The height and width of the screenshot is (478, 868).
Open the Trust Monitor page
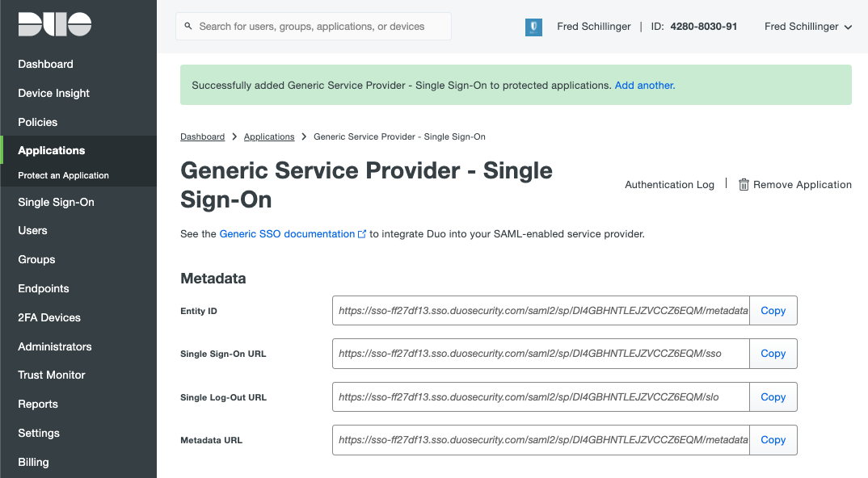coord(52,375)
